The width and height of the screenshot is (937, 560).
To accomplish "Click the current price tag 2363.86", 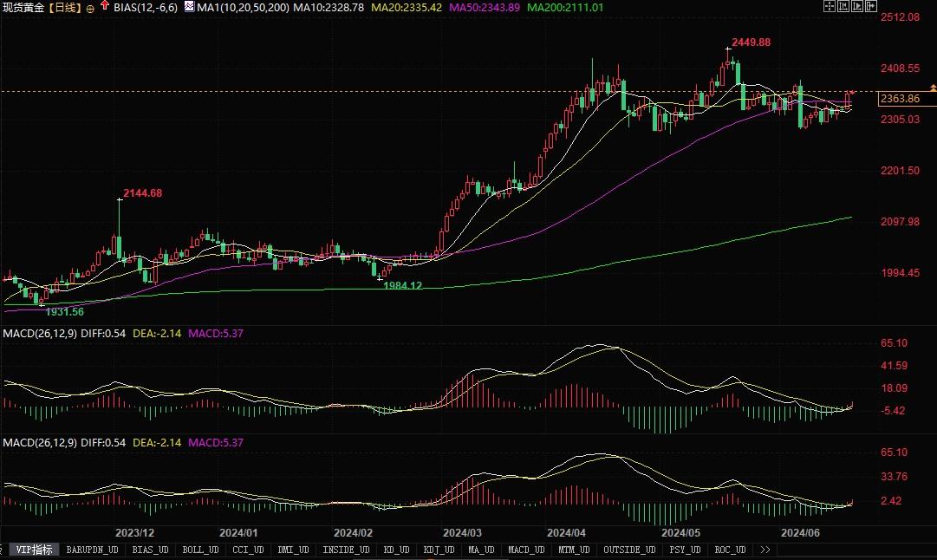I will click(x=901, y=99).
